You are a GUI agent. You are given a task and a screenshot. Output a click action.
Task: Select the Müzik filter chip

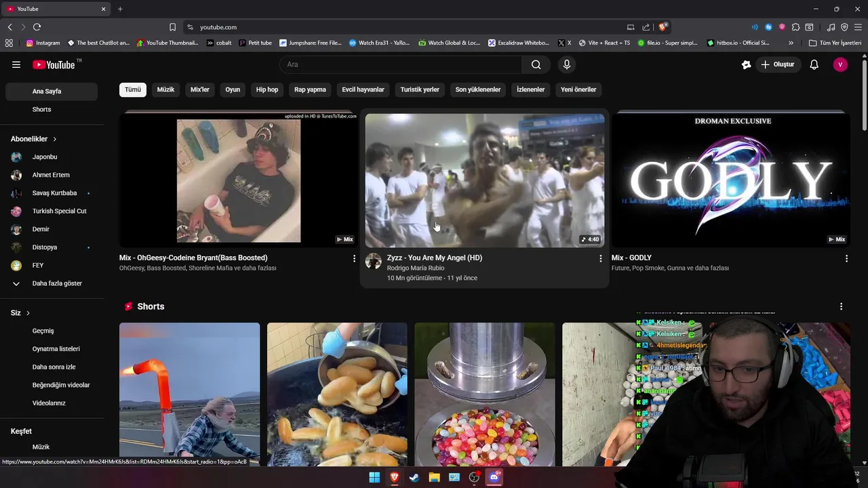165,89
